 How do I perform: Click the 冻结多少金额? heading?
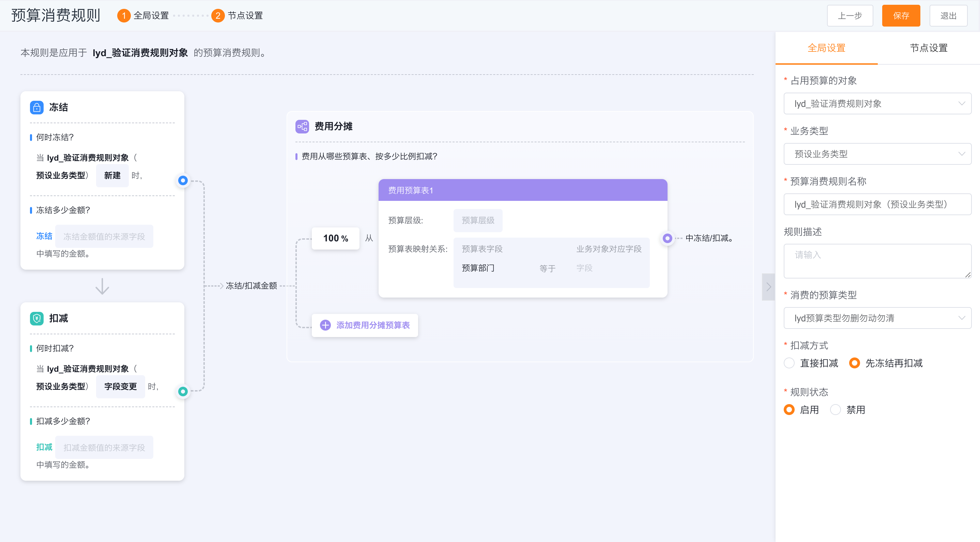pos(63,210)
